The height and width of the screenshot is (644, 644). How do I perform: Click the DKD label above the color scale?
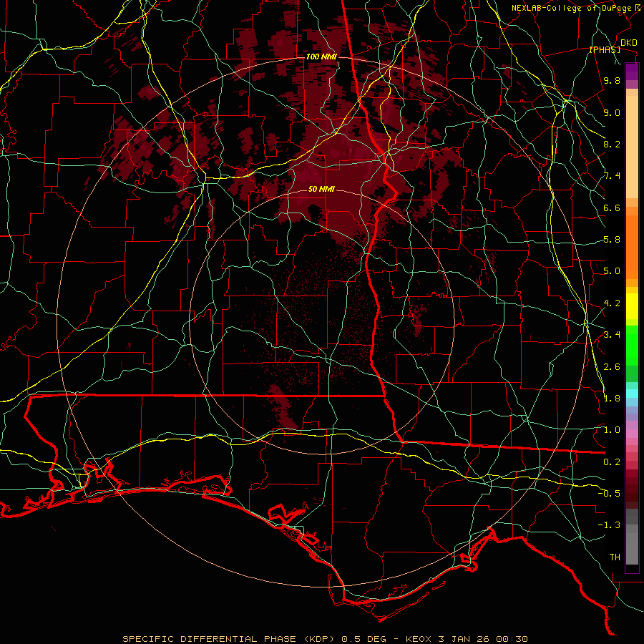(628, 42)
